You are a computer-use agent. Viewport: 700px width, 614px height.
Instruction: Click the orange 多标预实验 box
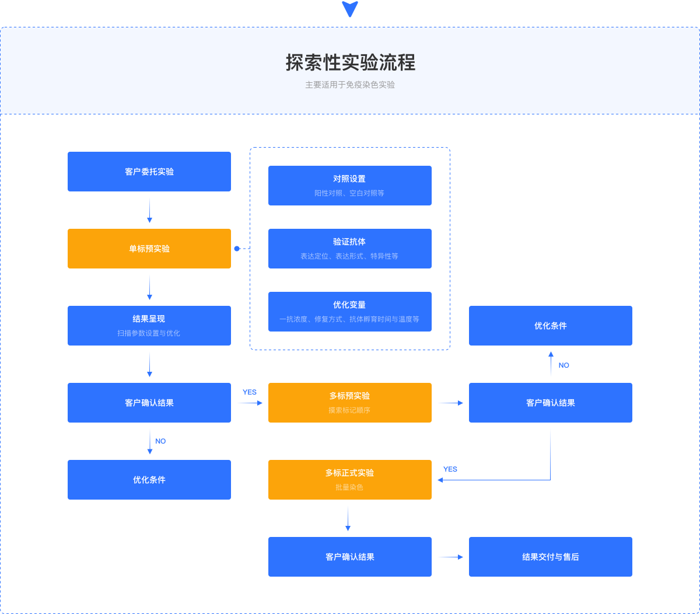coord(350,403)
